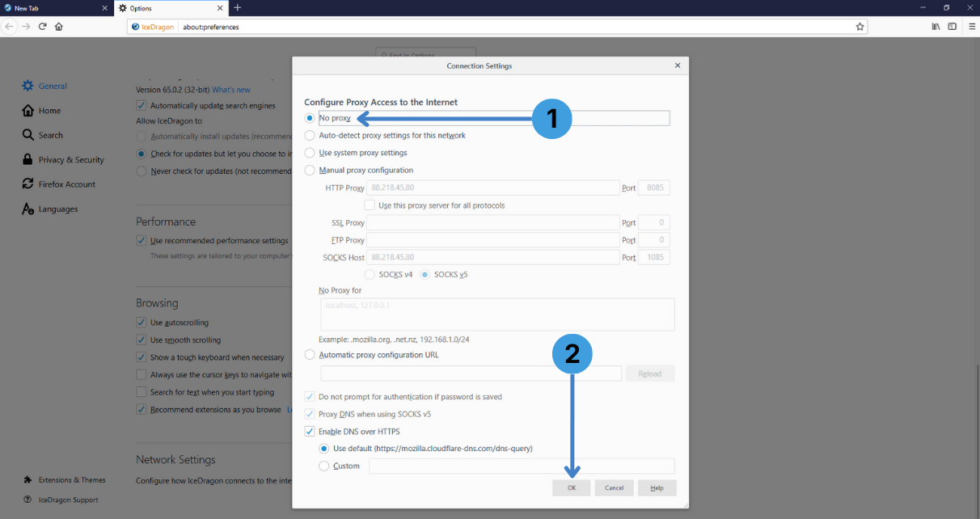Click the HTTP Proxy address field
980x519 pixels.
tap(493, 188)
